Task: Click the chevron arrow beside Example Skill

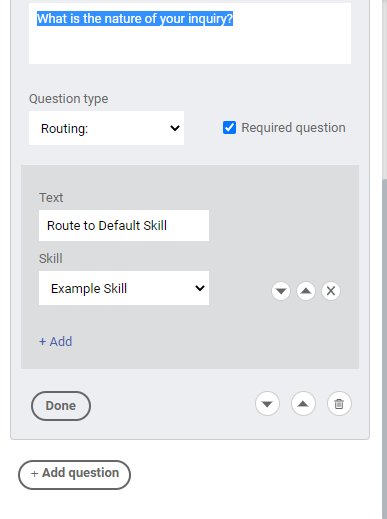Action: point(200,288)
